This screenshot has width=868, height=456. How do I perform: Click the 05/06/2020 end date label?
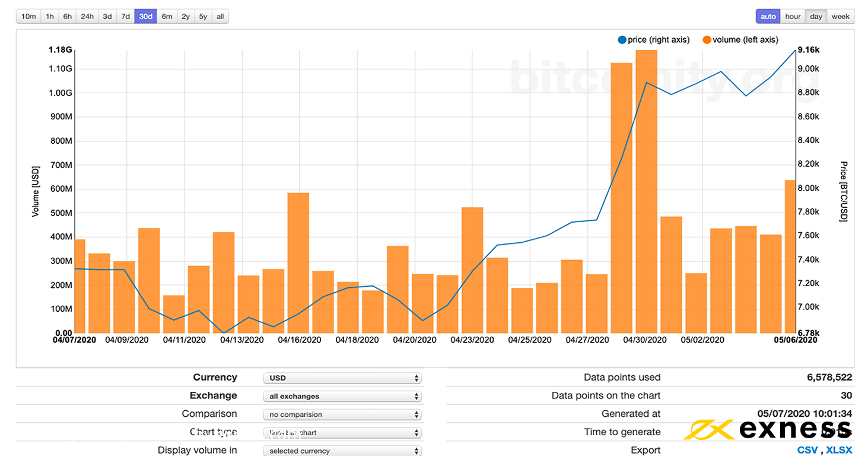(x=795, y=340)
